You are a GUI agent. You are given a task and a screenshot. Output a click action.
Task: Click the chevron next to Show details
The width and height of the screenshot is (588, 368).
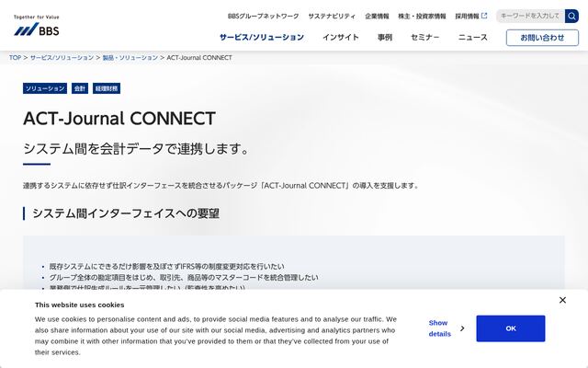462,328
